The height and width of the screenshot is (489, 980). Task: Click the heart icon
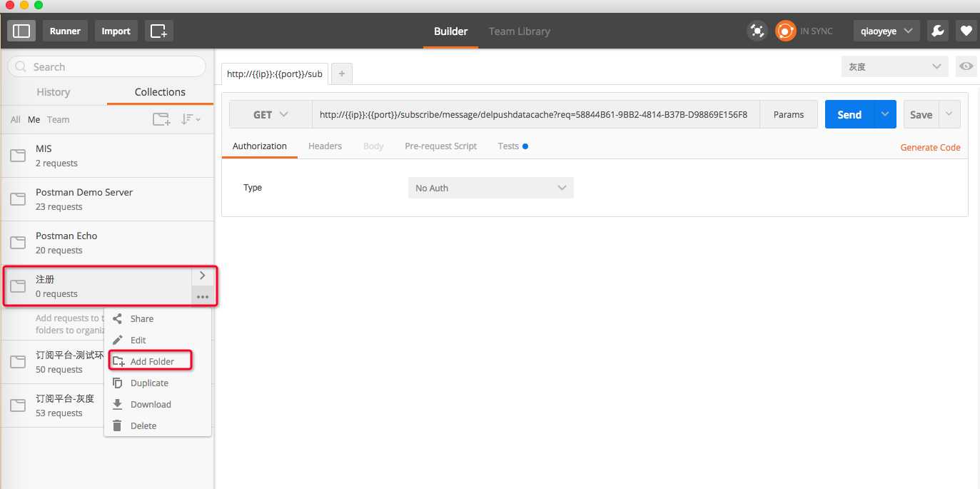click(x=966, y=31)
